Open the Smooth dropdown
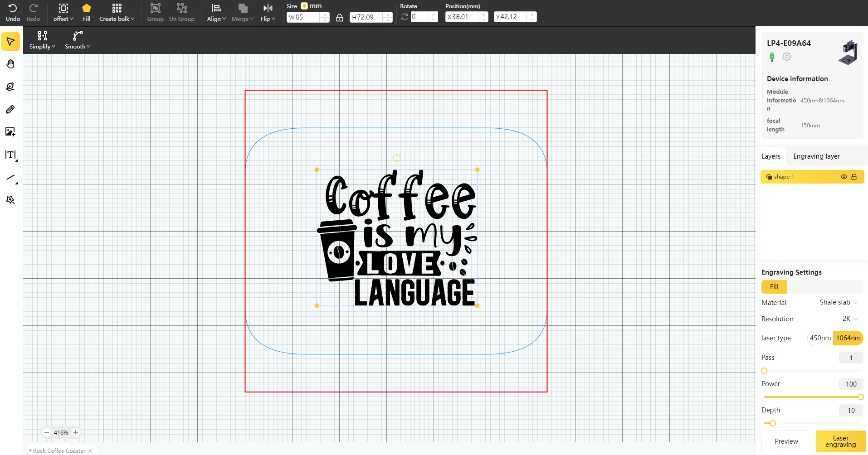The image size is (868, 455). 78,40
